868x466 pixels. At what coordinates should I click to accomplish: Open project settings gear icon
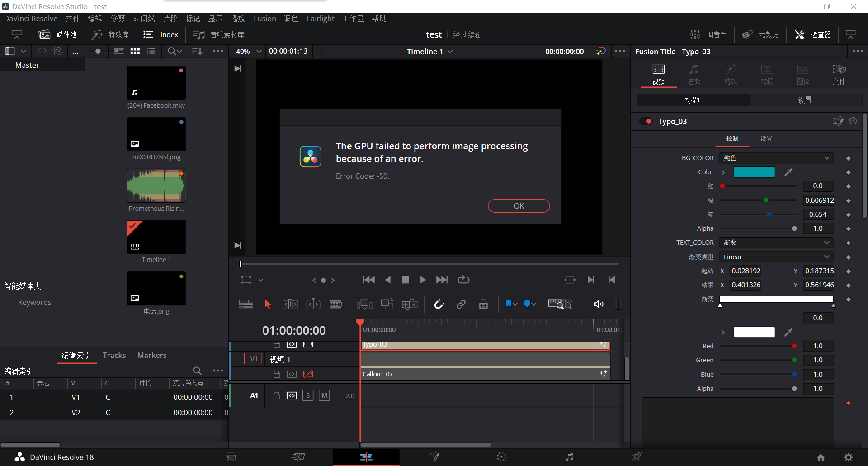[x=849, y=457]
